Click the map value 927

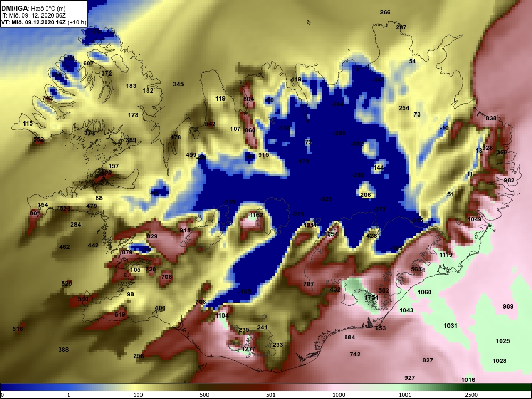pos(410,378)
